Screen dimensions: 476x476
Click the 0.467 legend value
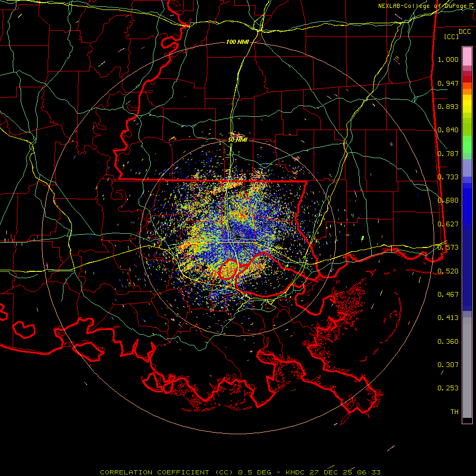tap(448, 294)
